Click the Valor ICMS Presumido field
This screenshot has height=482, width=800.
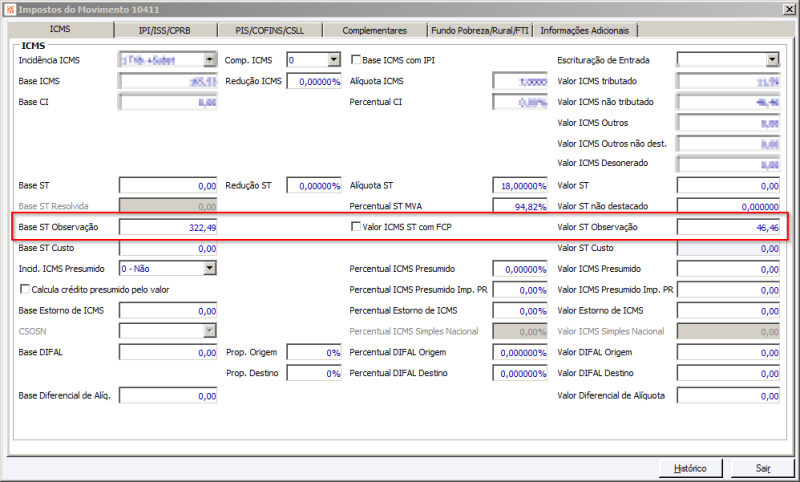click(728, 269)
